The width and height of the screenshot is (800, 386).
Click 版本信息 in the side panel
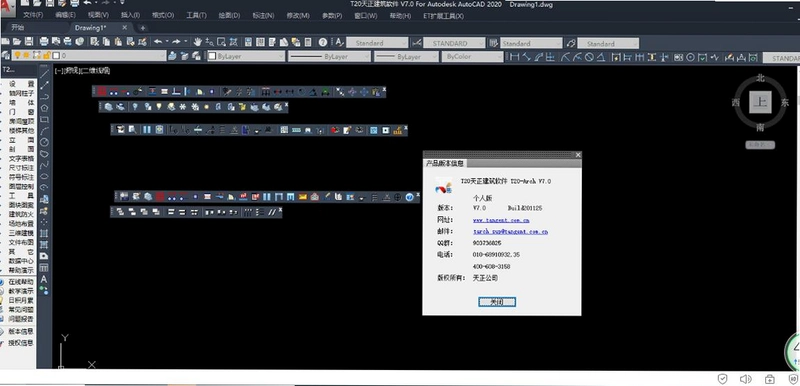pyautogui.click(x=21, y=331)
